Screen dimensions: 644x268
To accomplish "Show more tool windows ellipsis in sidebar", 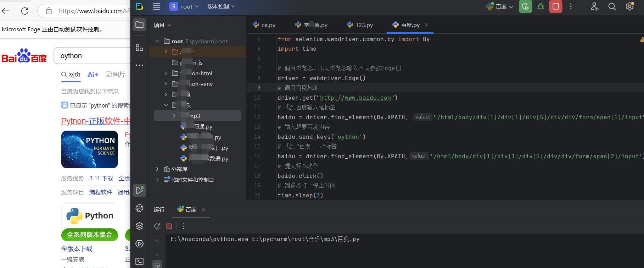I will click(x=139, y=65).
